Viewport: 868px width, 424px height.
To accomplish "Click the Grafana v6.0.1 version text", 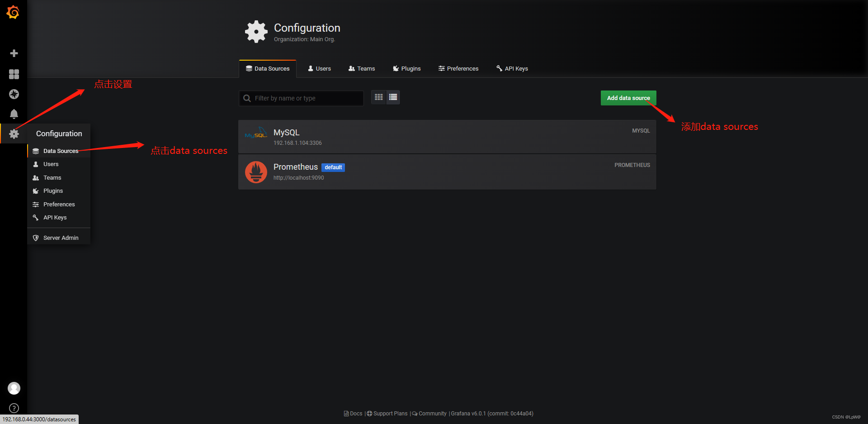I will pos(492,414).
